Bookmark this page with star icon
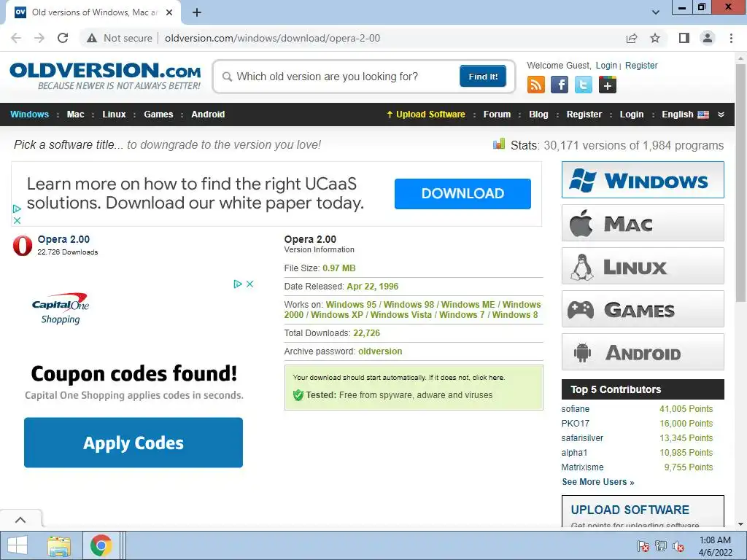Image resolution: width=747 pixels, height=560 pixels. 655,38
